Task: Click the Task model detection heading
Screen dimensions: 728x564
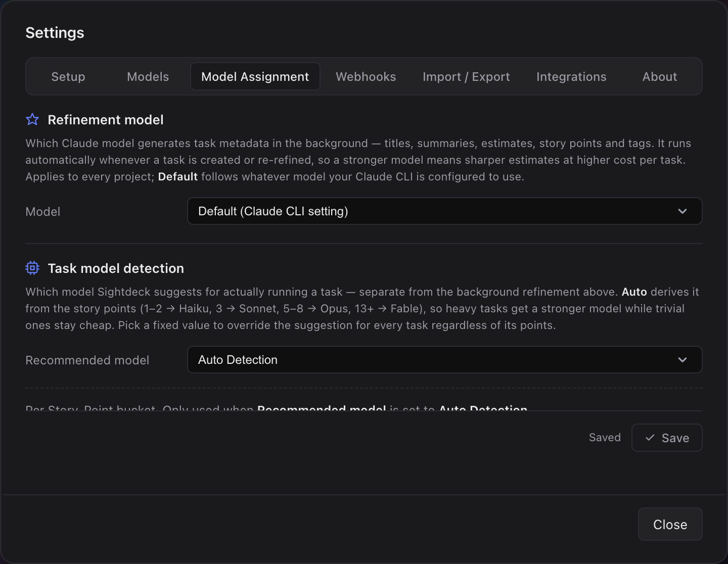Action: point(116,268)
